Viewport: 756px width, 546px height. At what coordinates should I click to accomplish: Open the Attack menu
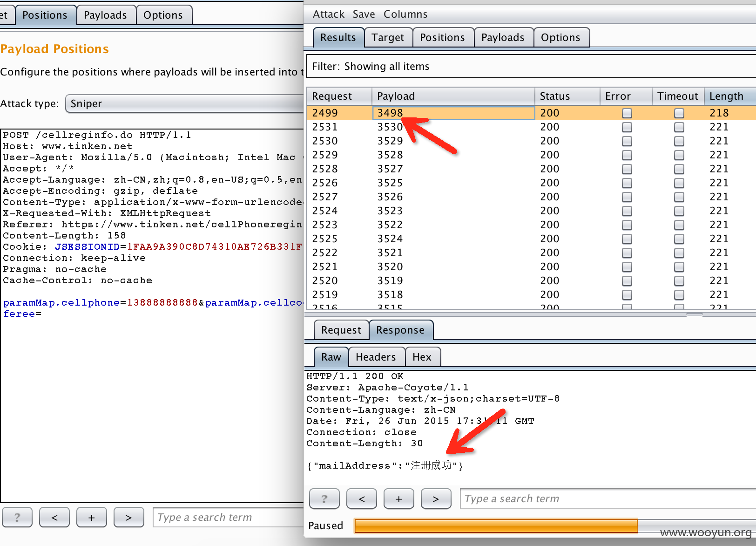click(x=328, y=14)
